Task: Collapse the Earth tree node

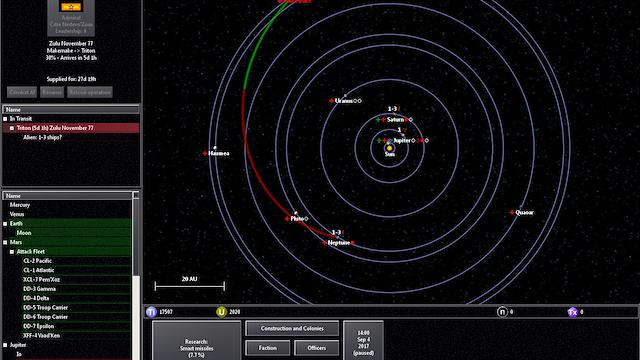Action: point(5,224)
